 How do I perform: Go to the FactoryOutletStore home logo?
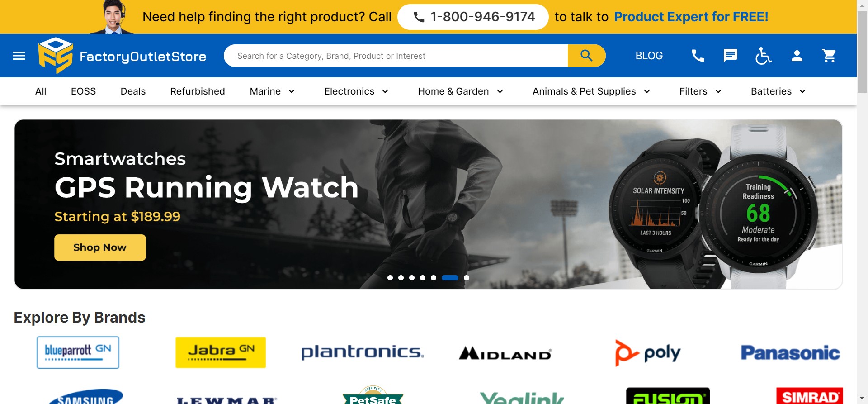(x=122, y=56)
